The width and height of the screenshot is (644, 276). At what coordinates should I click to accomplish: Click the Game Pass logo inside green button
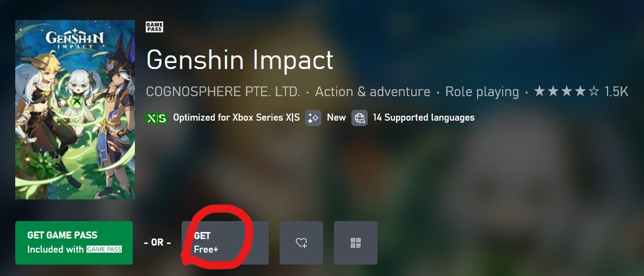(x=104, y=249)
